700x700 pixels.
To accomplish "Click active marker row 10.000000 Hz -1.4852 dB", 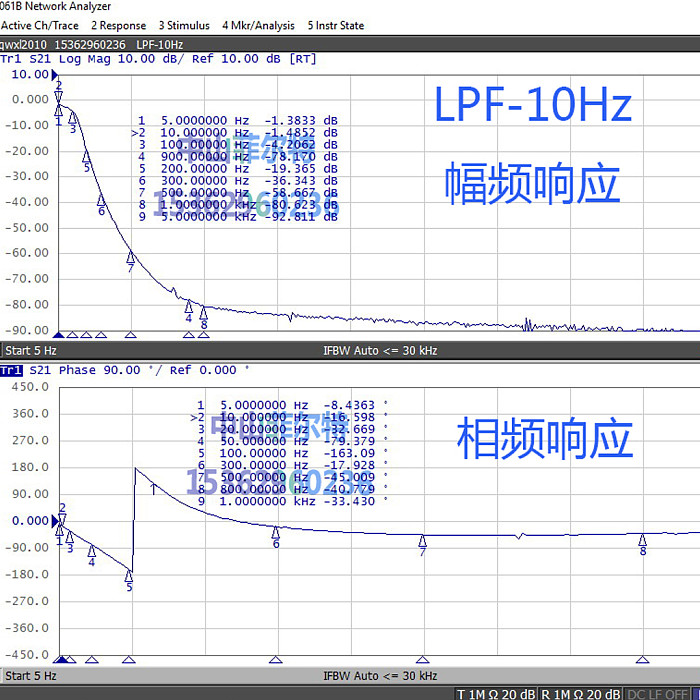I will (x=235, y=133).
